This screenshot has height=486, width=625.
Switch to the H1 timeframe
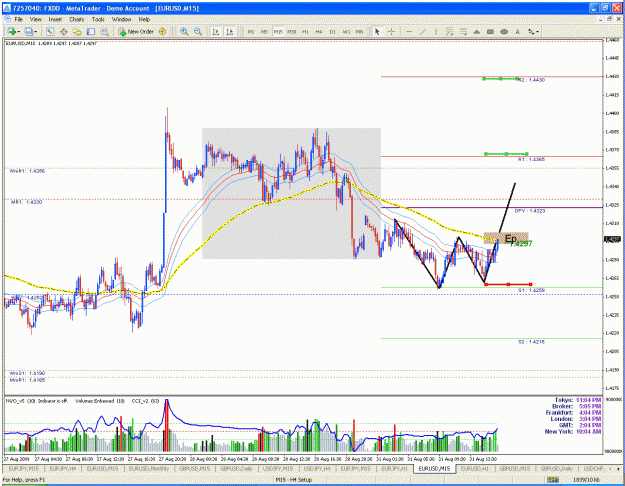305,31
